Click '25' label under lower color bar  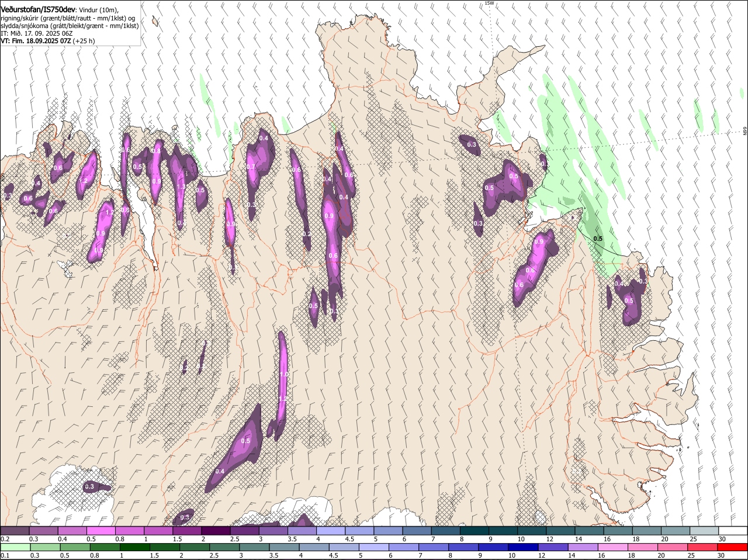point(691,555)
